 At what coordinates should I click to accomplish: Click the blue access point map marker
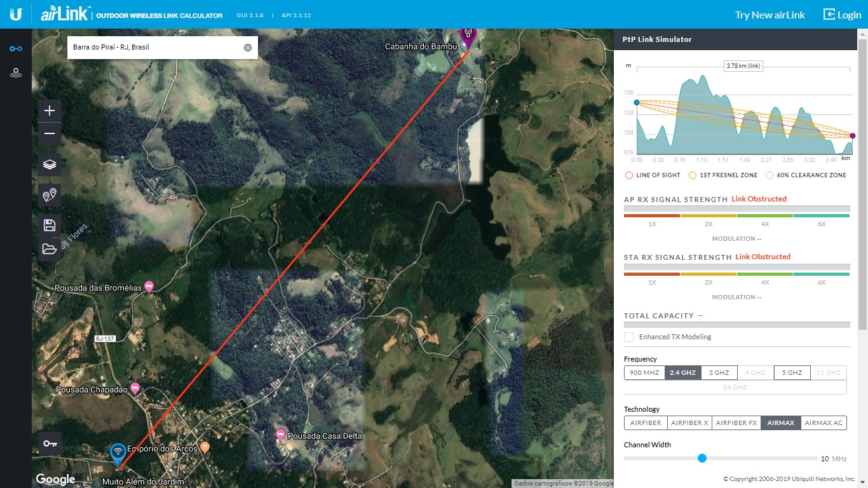click(118, 455)
